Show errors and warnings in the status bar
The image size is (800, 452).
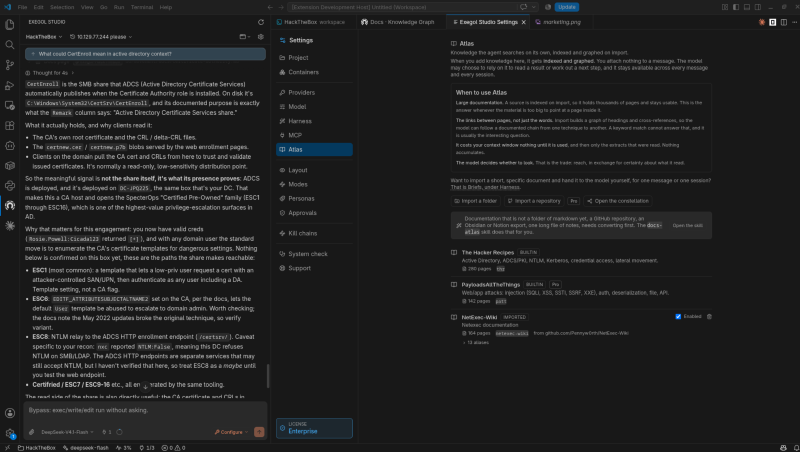coord(173,448)
